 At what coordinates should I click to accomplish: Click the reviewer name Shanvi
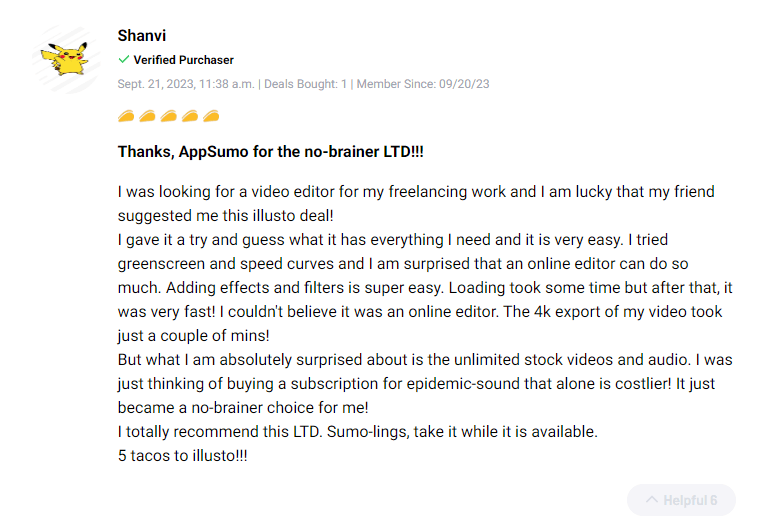(x=142, y=36)
